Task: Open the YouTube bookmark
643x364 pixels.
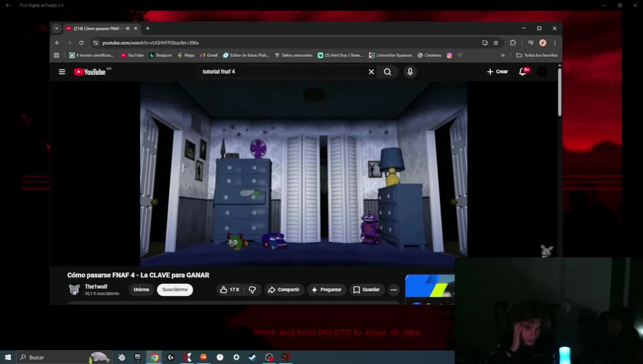Action: point(132,55)
